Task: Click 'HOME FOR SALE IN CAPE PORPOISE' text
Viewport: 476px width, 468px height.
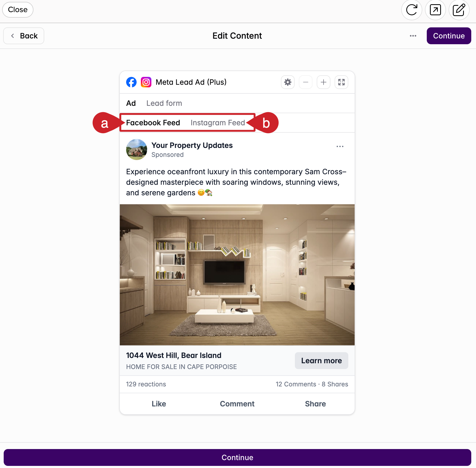Action: (181, 367)
